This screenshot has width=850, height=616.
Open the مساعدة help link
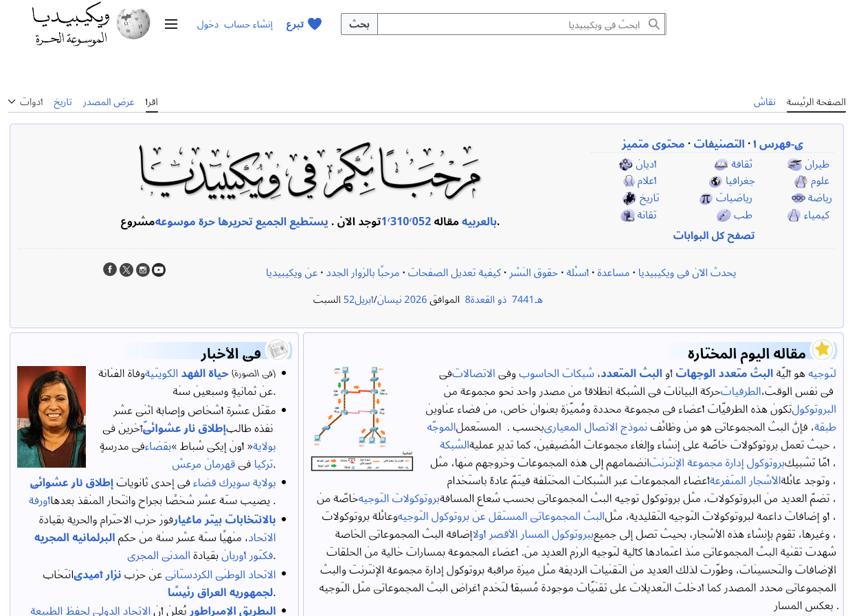(x=613, y=273)
